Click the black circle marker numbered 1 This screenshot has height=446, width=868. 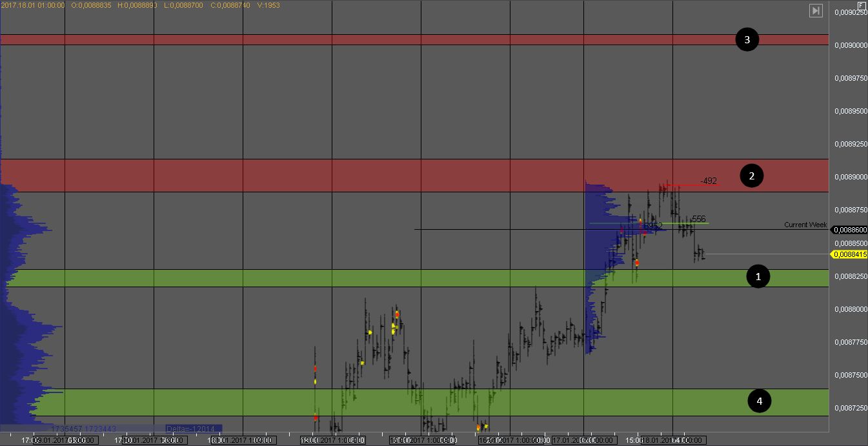(758, 276)
